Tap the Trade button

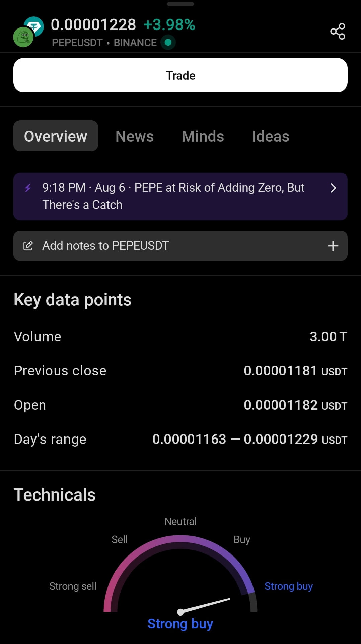(x=180, y=75)
